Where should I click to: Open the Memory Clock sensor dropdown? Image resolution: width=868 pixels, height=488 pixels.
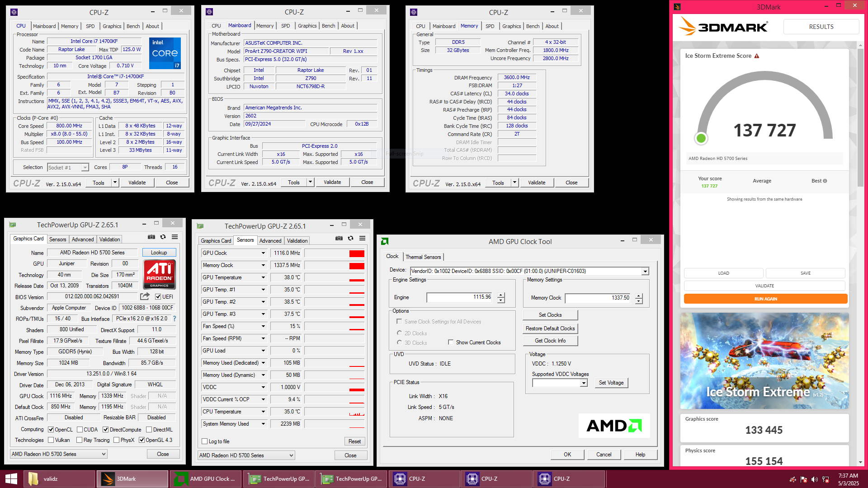263,265
